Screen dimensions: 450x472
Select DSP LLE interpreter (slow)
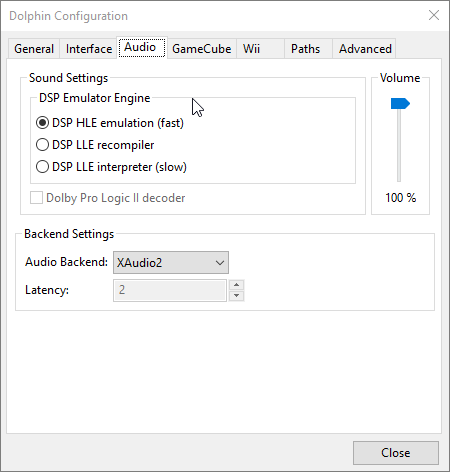(x=111, y=167)
